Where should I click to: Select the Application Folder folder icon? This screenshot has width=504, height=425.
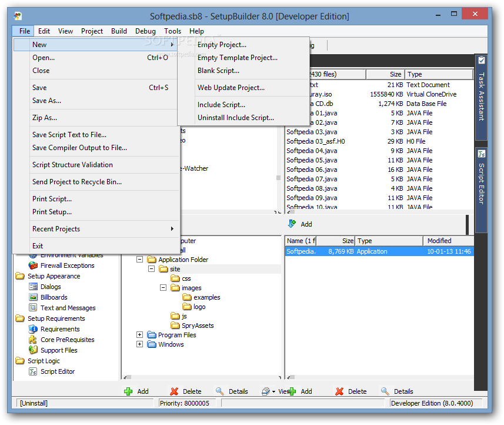coord(151,260)
